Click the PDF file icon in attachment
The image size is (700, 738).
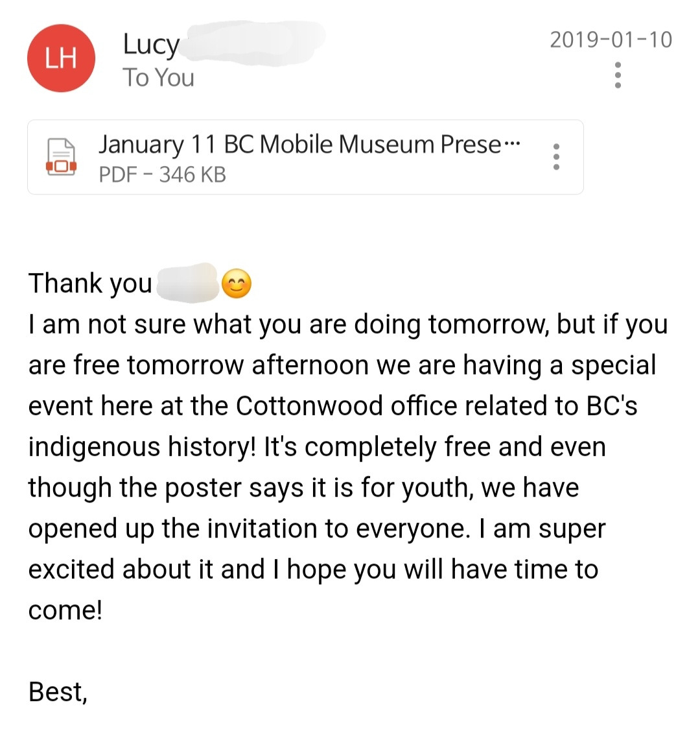[61, 157]
